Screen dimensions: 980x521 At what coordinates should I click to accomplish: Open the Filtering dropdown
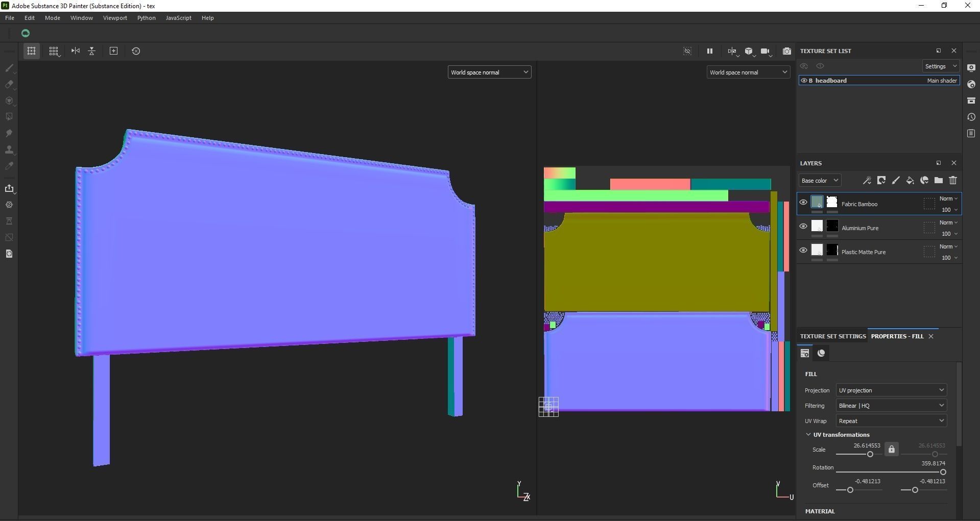891,406
